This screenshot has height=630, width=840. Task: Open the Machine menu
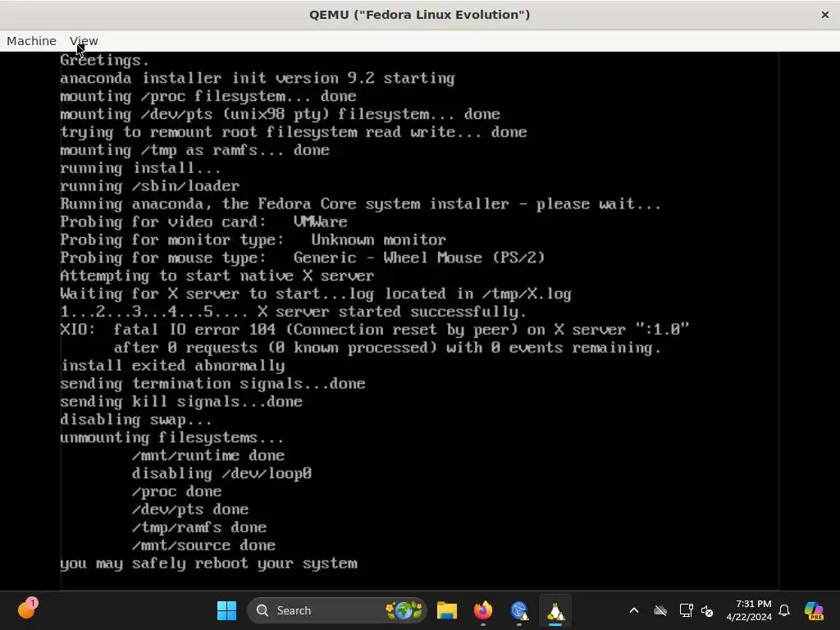click(31, 41)
